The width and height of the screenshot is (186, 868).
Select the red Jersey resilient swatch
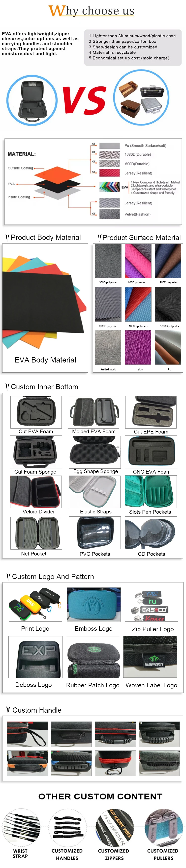109,173
